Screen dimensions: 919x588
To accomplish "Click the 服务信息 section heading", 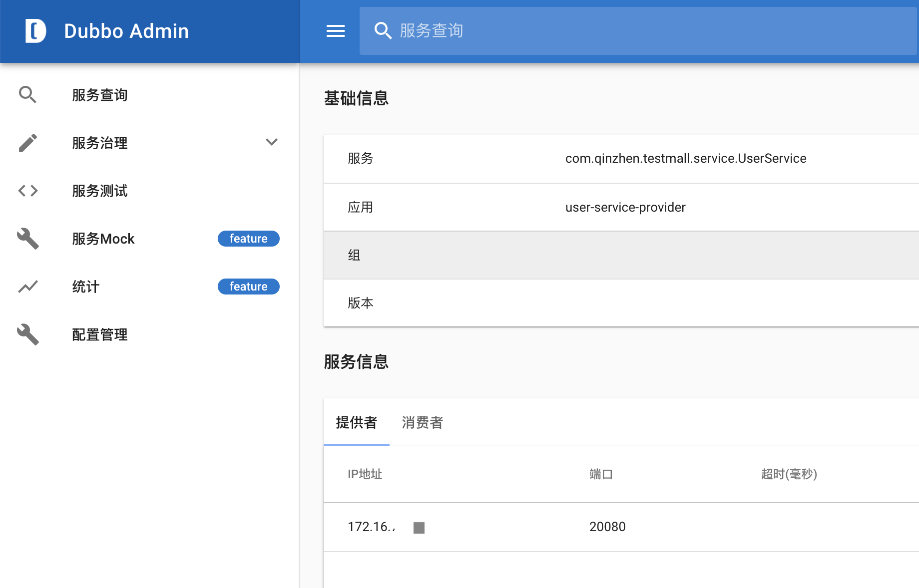I will click(x=356, y=361).
